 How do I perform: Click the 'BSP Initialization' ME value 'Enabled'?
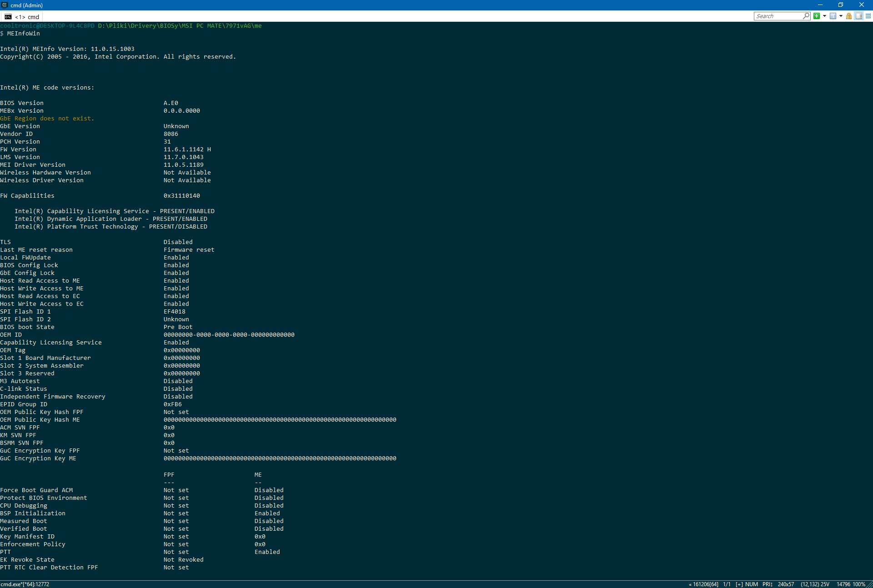tap(267, 513)
